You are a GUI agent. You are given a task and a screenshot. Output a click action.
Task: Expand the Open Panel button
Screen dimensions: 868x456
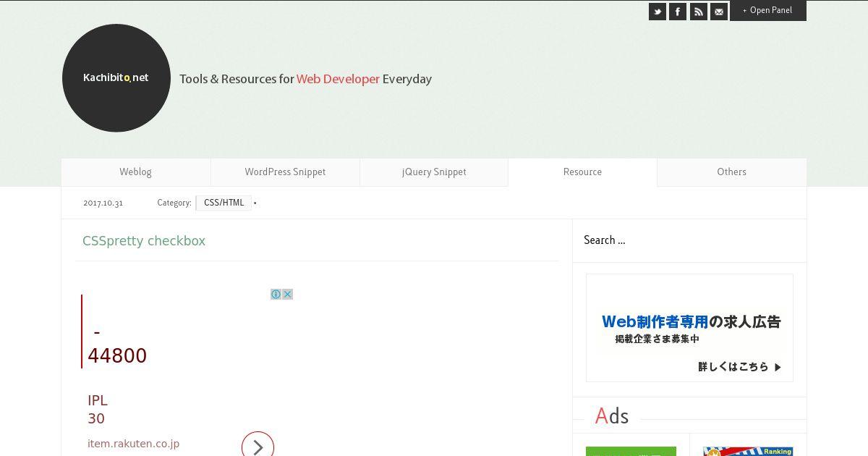[x=768, y=10]
